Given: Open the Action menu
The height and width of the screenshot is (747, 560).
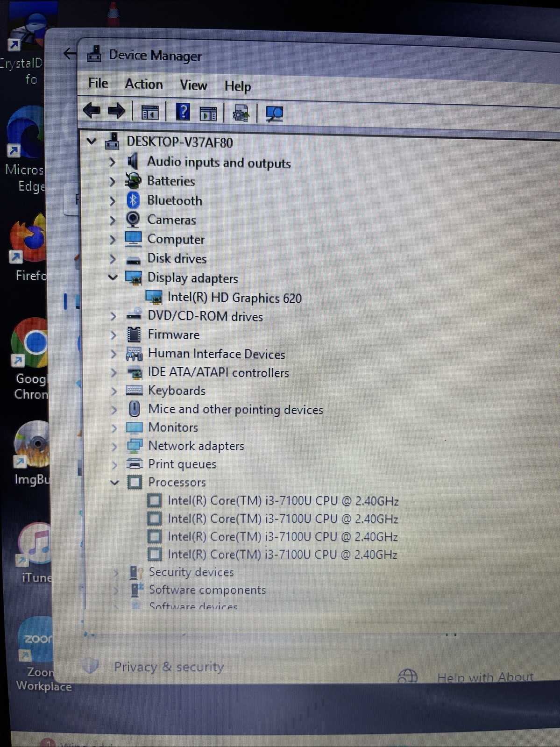Looking at the screenshot, I should tap(144, 84).
